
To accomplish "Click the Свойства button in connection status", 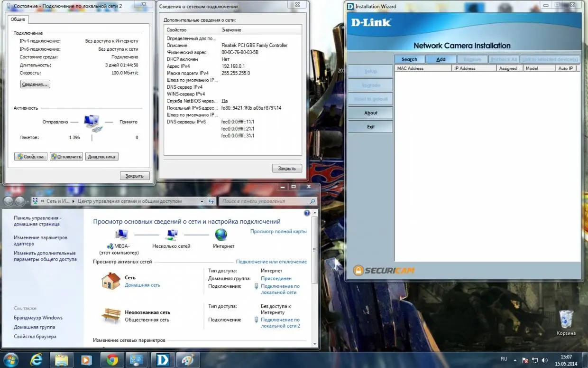I will coord(31,157).
